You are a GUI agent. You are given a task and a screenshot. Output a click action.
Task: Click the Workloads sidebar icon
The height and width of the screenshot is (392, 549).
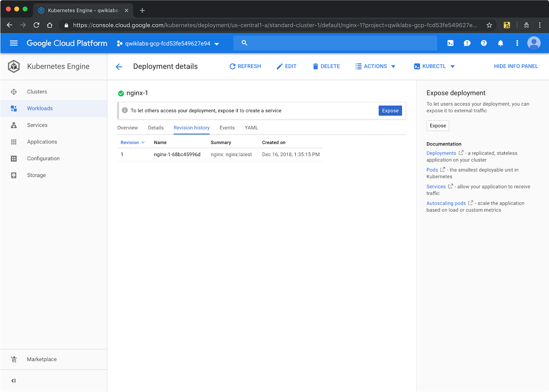14,108
